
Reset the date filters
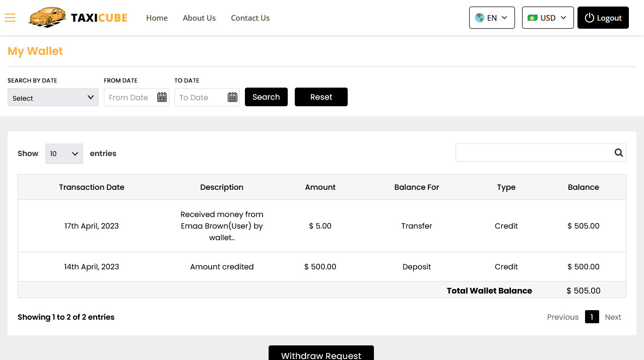[321, 97]
